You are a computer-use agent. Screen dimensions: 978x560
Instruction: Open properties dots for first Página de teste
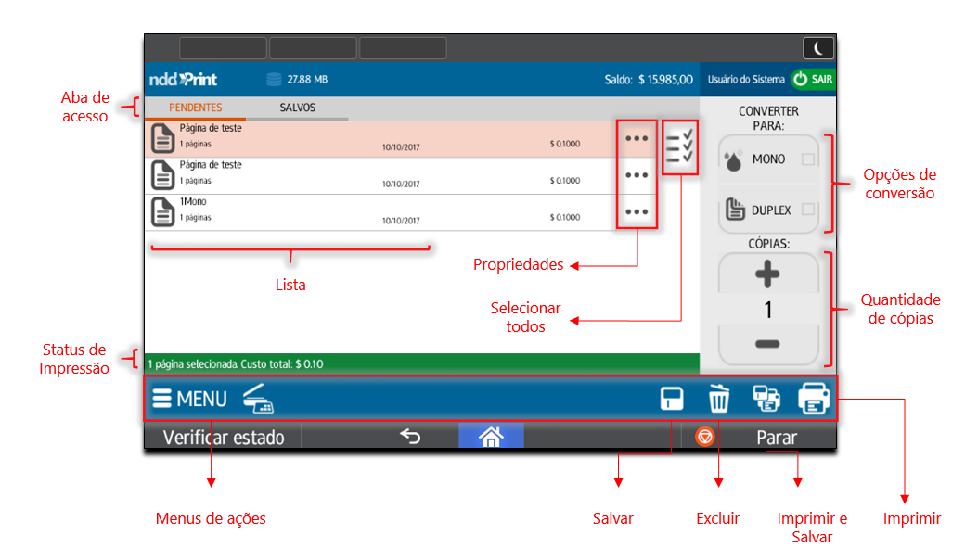click(x=637, y=139)
